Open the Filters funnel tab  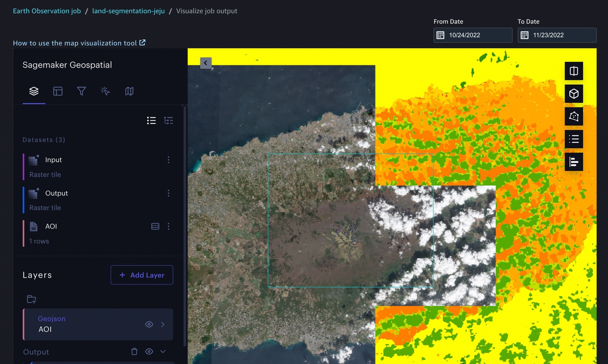pyautogui.click(x=81, y=91)
